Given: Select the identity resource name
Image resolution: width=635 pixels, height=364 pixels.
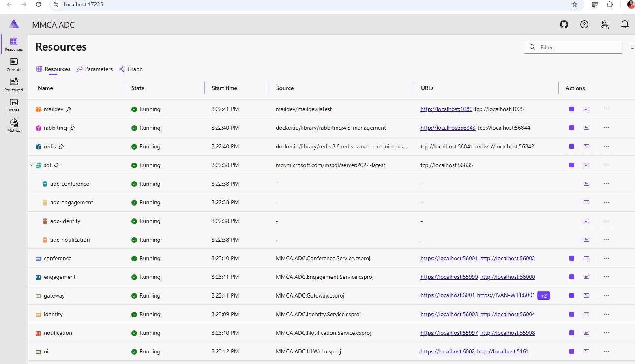Looking at the screenshot, I should tap(53, 314).
